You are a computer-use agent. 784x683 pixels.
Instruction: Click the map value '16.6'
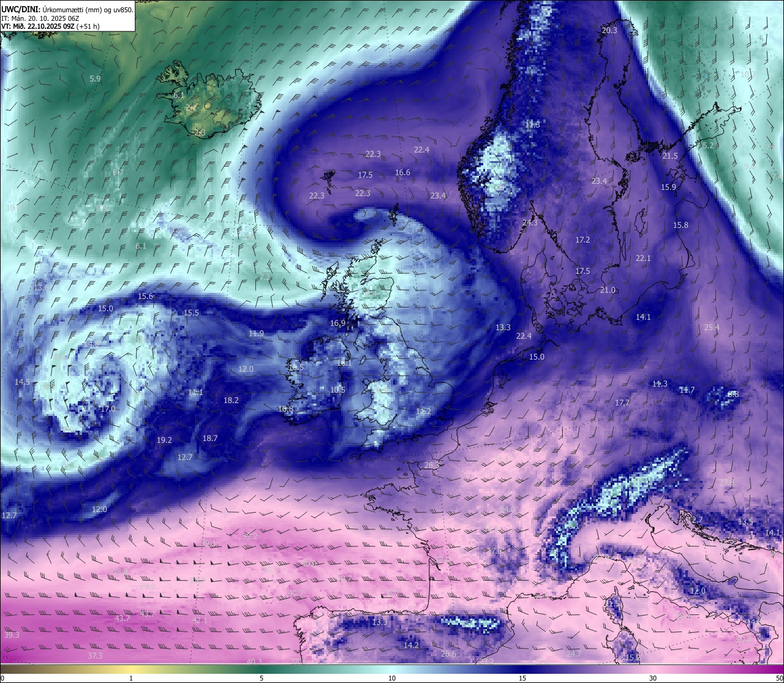pyautogui.click(x=402, y=172)
